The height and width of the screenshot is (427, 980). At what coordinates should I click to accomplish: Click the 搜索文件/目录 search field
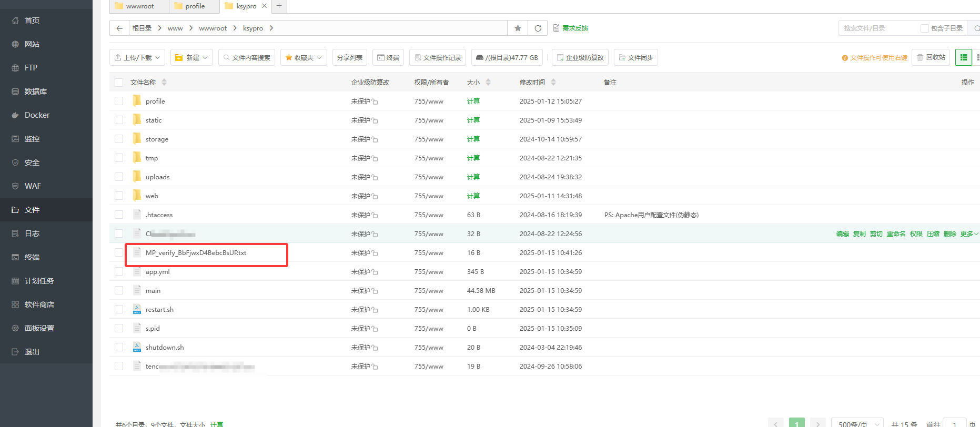(878, 28)
